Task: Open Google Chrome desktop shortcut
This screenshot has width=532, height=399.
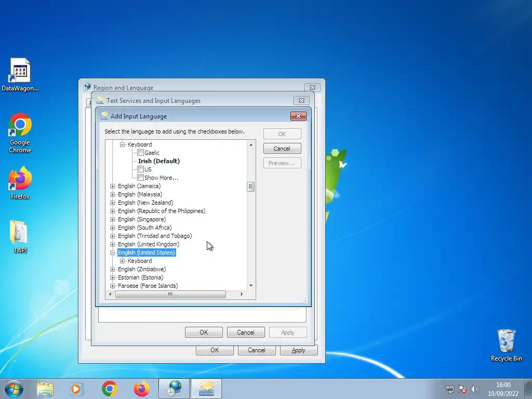Action: [20, 133]
